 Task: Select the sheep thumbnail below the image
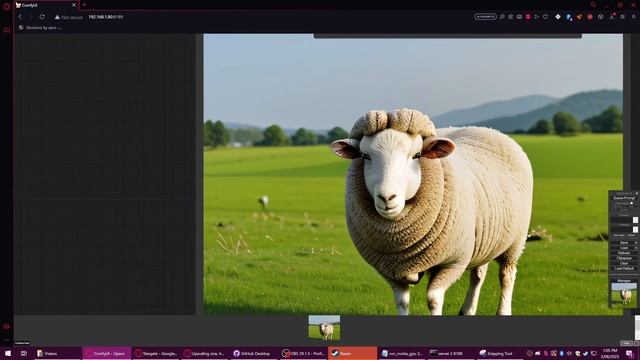324,328
